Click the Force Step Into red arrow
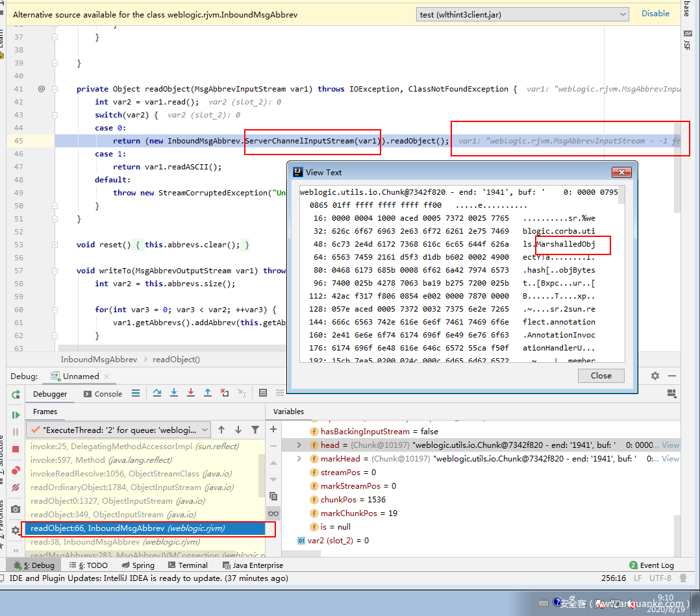 click(191, 393)
